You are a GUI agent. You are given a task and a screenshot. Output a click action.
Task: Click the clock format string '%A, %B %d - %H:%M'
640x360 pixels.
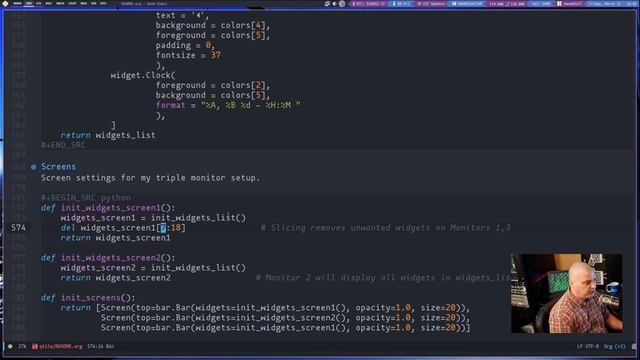pos(250,105)
